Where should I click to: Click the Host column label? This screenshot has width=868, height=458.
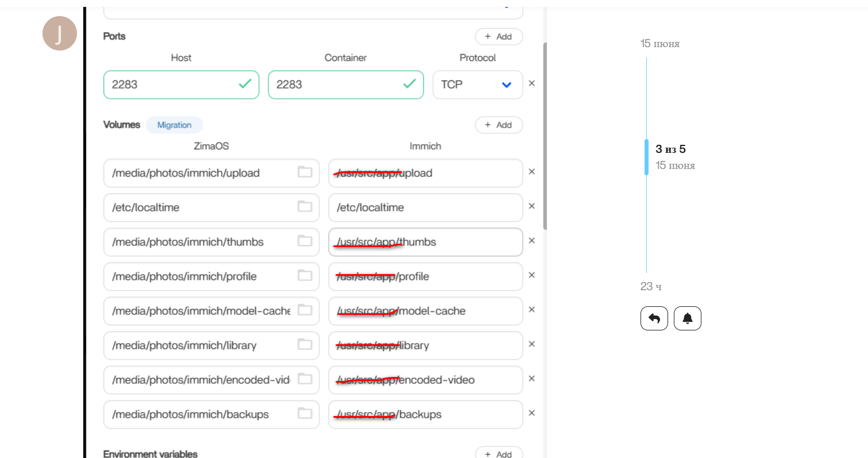(x=182, y=57)
